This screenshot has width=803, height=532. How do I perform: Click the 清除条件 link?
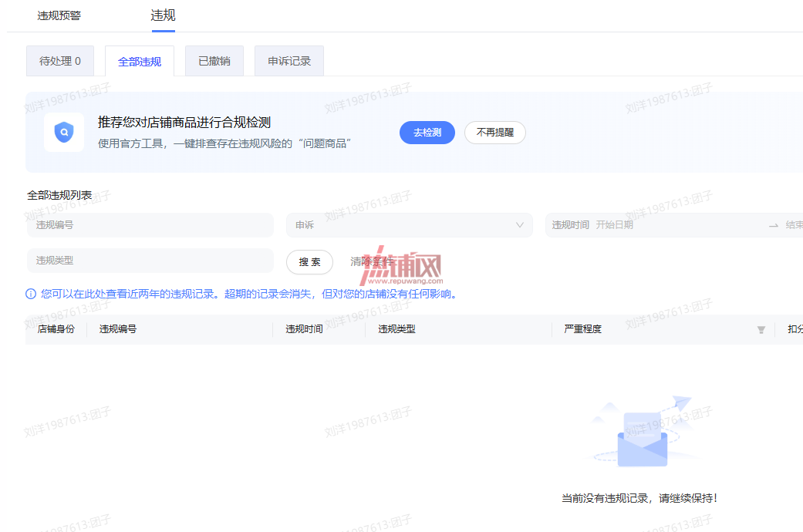pos(372,261)
